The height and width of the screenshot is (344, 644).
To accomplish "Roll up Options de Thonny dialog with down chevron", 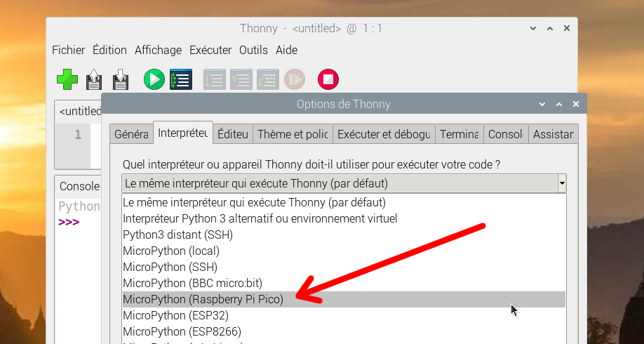I will pos(542,105).
